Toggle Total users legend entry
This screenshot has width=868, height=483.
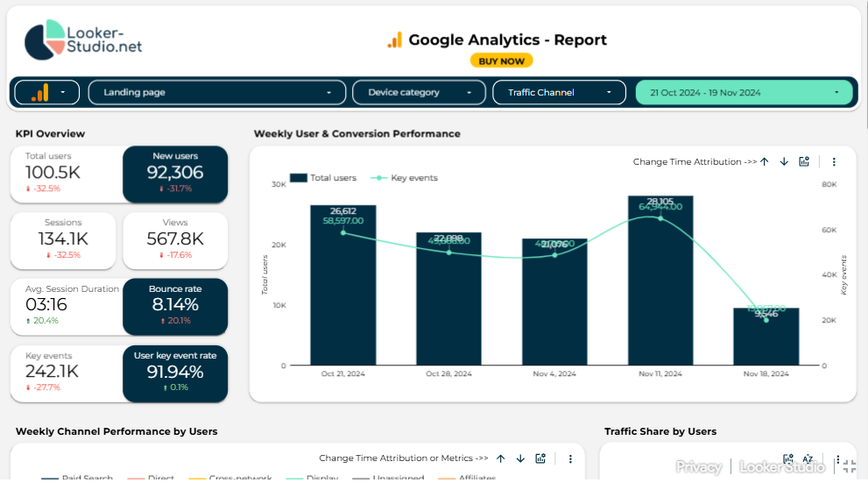323,178
